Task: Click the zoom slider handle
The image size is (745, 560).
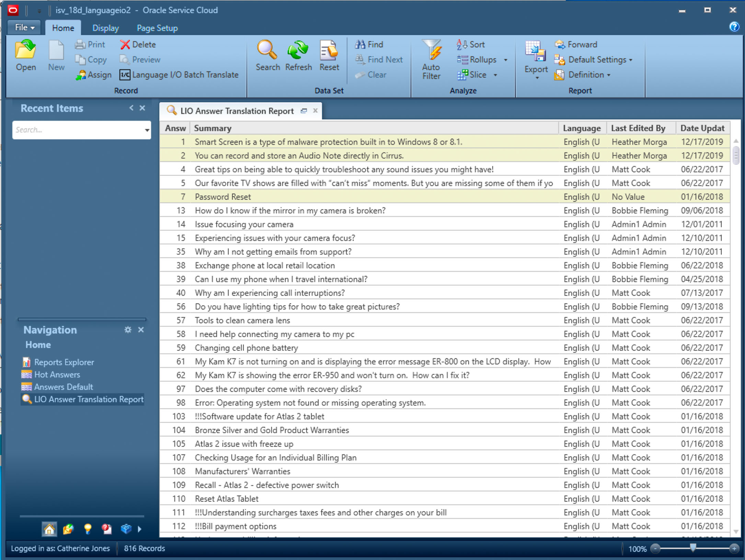Action: tap(693, 548)
